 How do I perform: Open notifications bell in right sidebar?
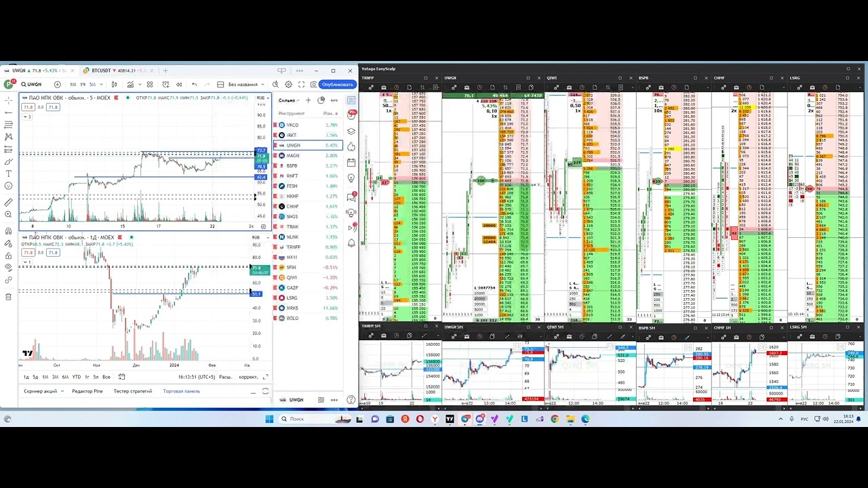351,243
